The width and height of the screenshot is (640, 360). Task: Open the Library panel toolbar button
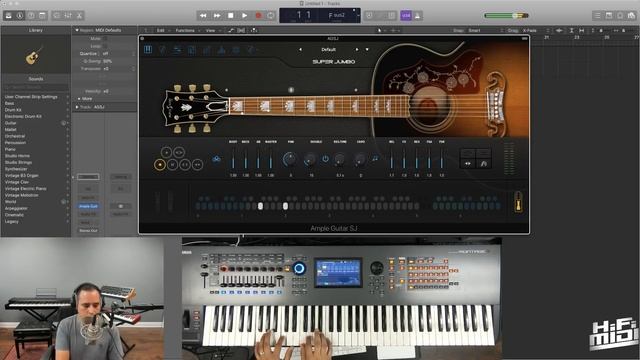(8, 16)
